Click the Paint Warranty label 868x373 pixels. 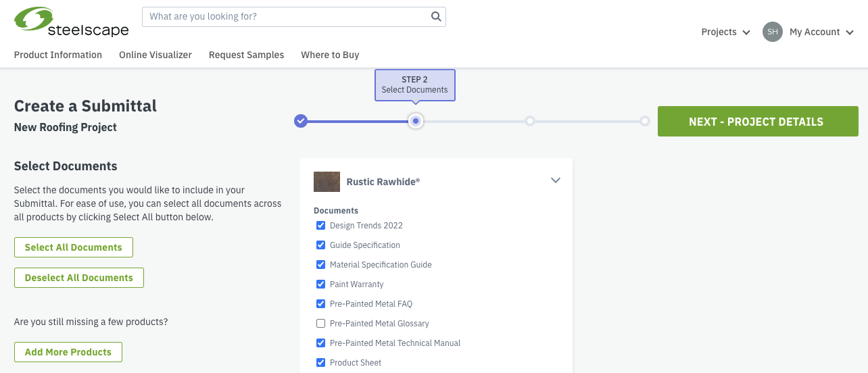point(357,284)
